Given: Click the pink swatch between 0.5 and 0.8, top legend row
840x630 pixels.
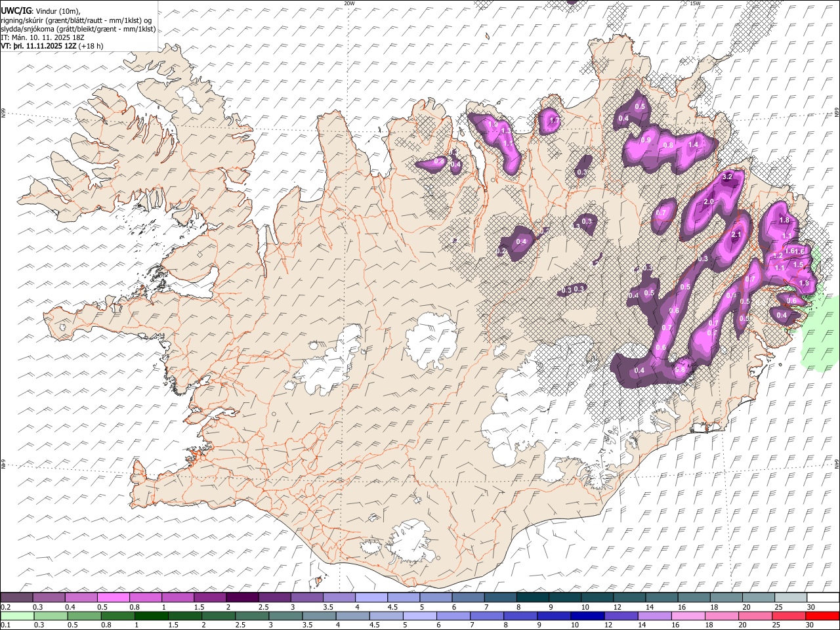Looking at the screenshot, I should click(x=114, y=597).
